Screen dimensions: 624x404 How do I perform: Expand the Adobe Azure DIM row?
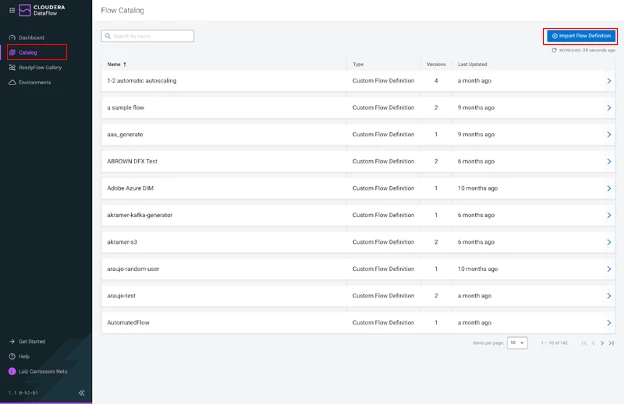click(609, 188)
